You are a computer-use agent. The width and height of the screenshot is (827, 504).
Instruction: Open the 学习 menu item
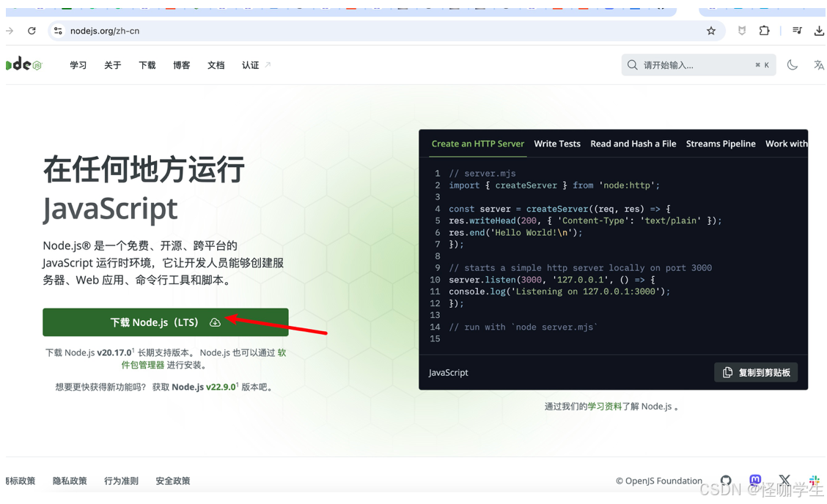(78, 65)
